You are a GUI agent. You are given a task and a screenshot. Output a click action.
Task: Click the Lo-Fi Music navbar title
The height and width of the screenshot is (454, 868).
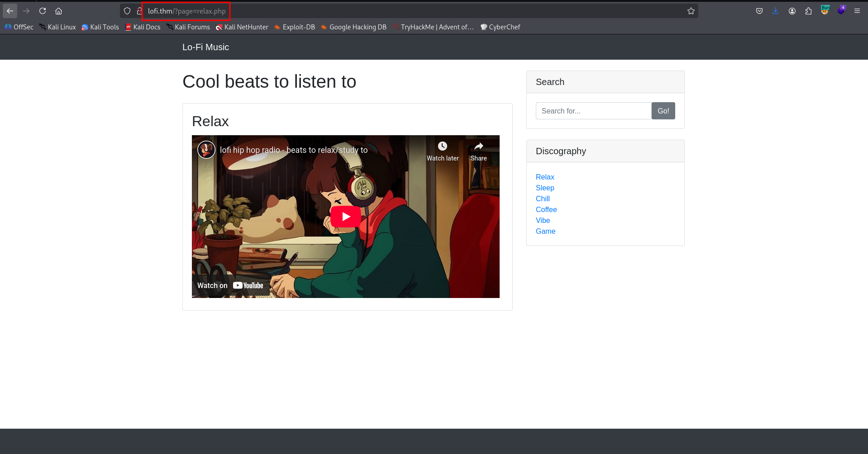(205, 47)
